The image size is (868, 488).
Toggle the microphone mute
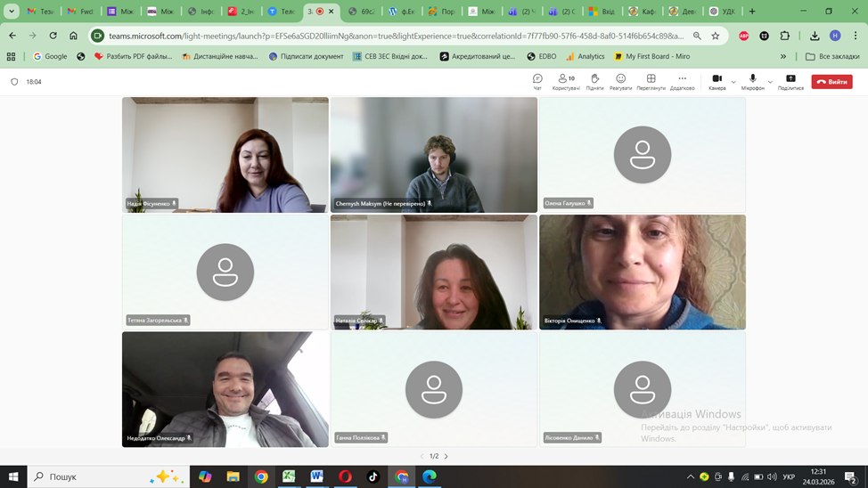[x=753, y=81]
